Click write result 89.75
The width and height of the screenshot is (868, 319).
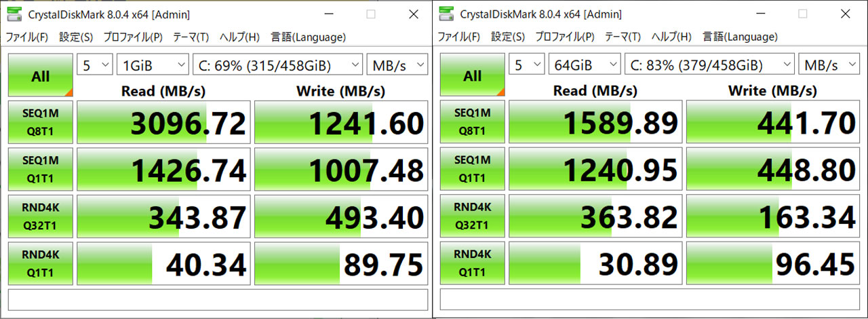pos(341,264)
